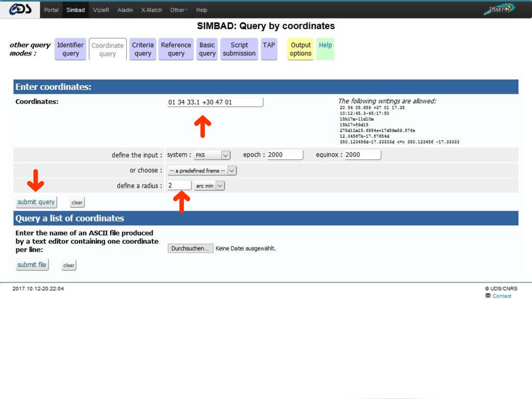Screen dimensions: 532x399
Task: Open Aladin from the top bar
Action: 125,10
